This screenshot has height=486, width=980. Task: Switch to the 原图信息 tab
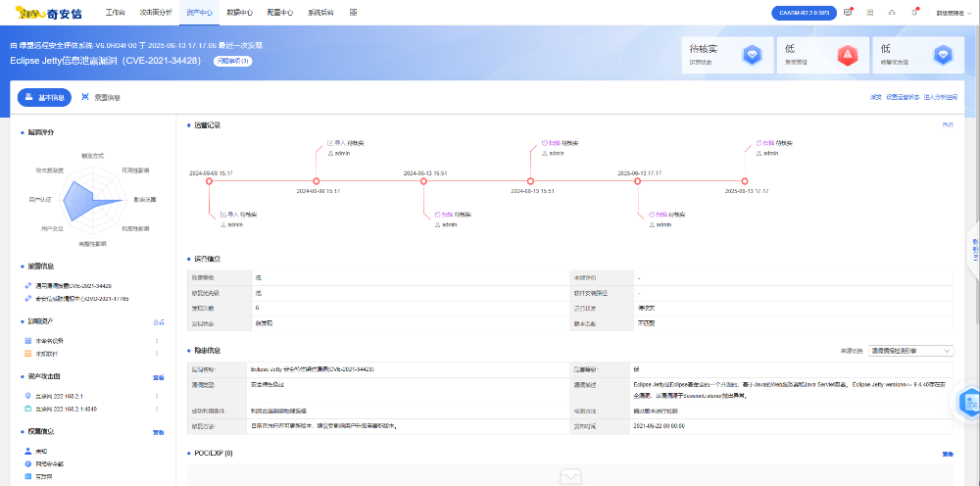(101, 97)
